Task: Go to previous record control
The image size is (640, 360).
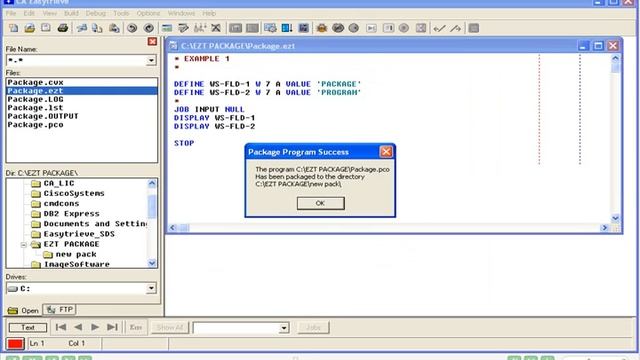Action: pos(78,327)
